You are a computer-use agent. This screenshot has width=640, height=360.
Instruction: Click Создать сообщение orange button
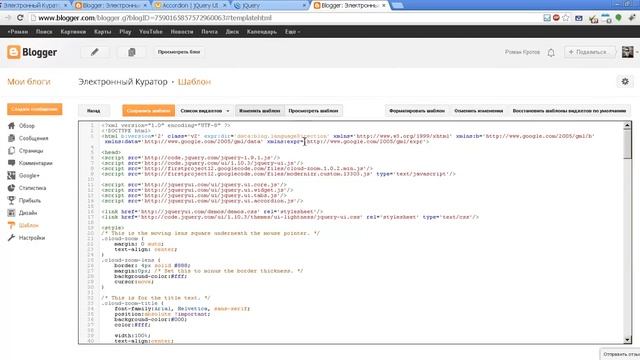[x=35, y=109]
